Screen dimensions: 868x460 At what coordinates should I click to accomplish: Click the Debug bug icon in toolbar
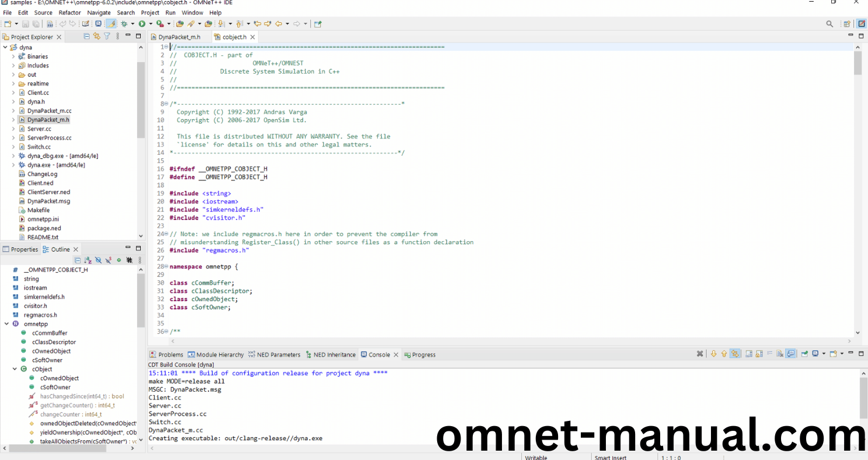pos(124,24)
